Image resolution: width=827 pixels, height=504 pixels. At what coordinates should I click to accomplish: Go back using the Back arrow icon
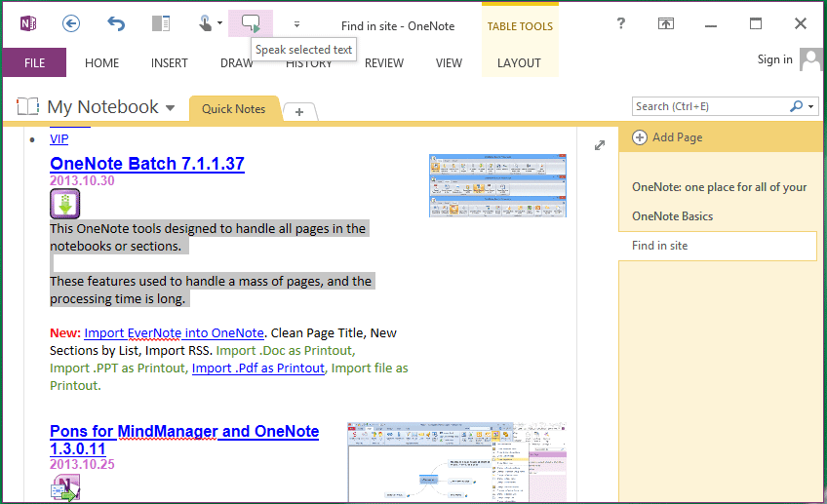71,23
